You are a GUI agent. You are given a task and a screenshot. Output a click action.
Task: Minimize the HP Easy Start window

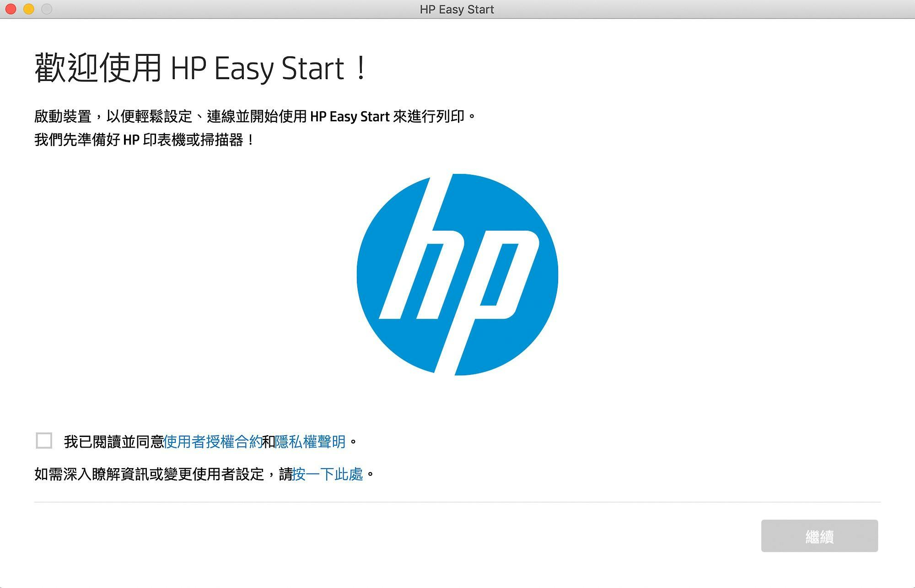pos(29,9)
